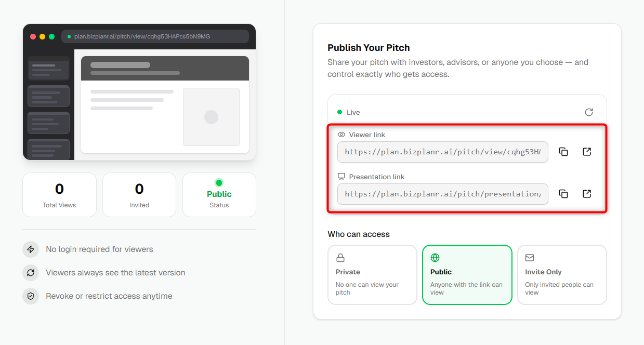Click the Invited count card

click(139, 195)
